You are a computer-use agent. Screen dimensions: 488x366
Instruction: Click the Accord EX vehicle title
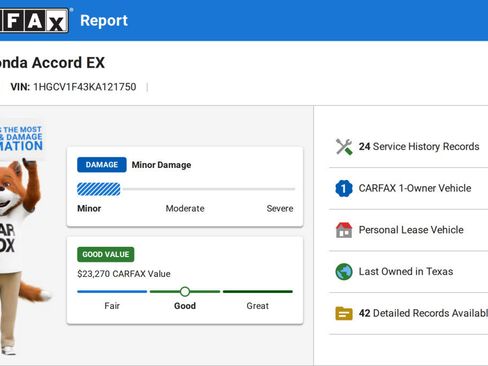[x=52, y=63]
